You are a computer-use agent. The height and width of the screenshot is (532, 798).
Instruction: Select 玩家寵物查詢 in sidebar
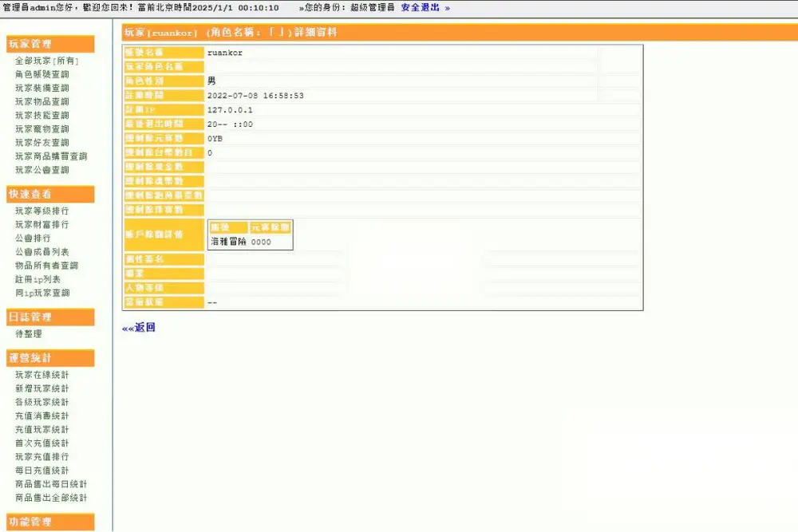(x=42, y=129)
